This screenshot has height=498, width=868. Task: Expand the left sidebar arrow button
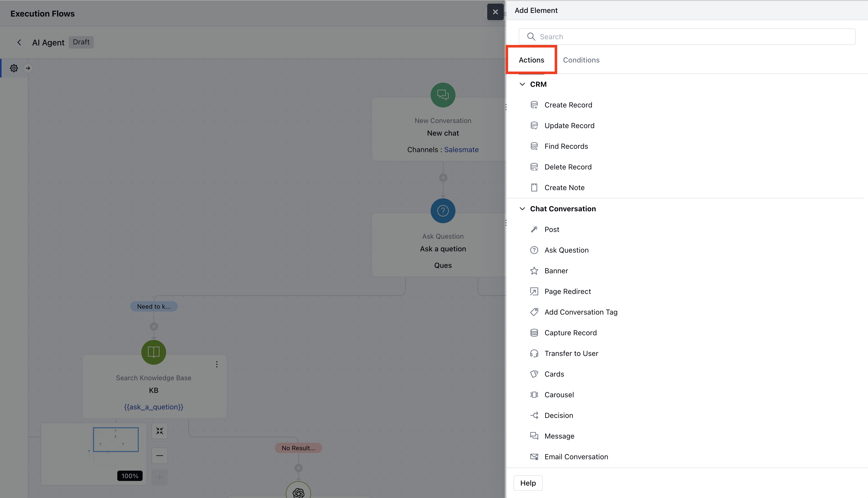[28, 68]
